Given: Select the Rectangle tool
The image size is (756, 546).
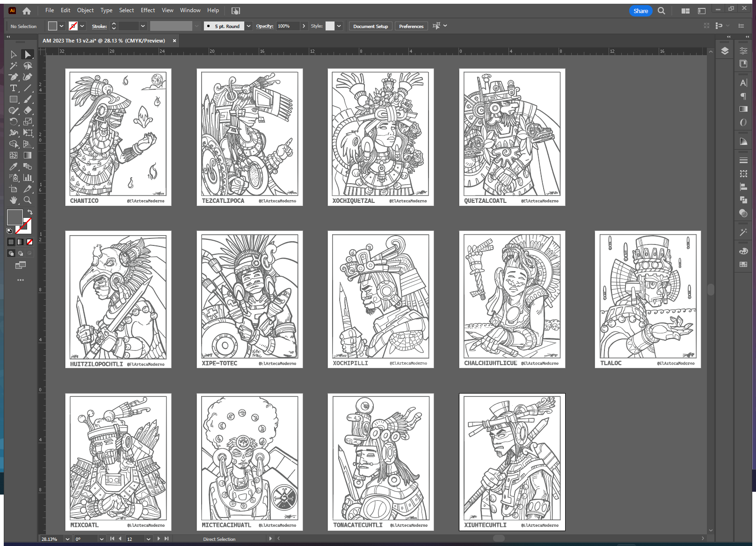Looking at the screenshot, I should [14, 100].
